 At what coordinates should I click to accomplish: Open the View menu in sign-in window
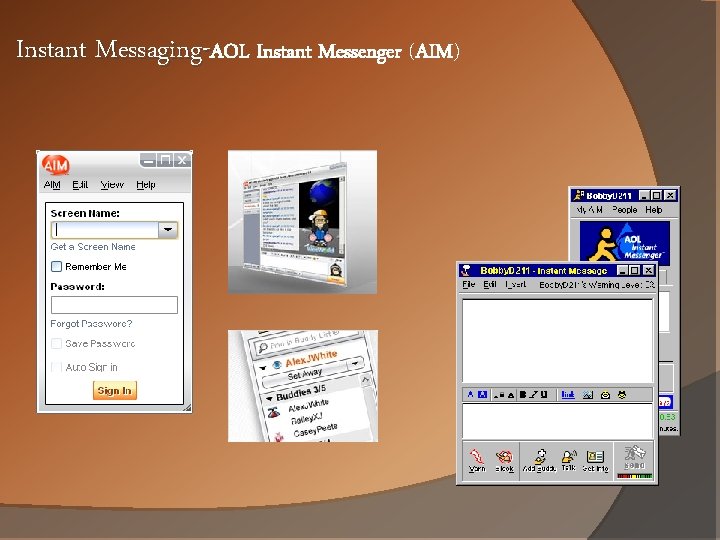(x=112, y=185)
